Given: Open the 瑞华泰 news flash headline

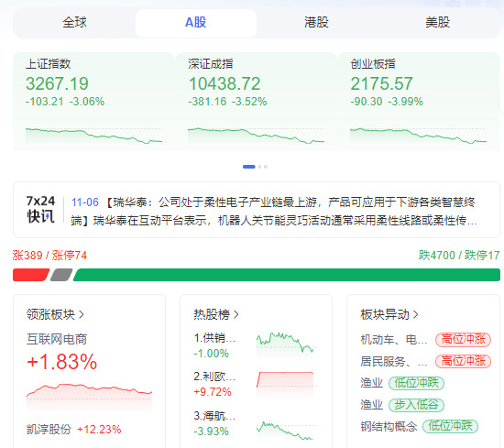Looking at the screenshot, I should click(x=274, y=211).
